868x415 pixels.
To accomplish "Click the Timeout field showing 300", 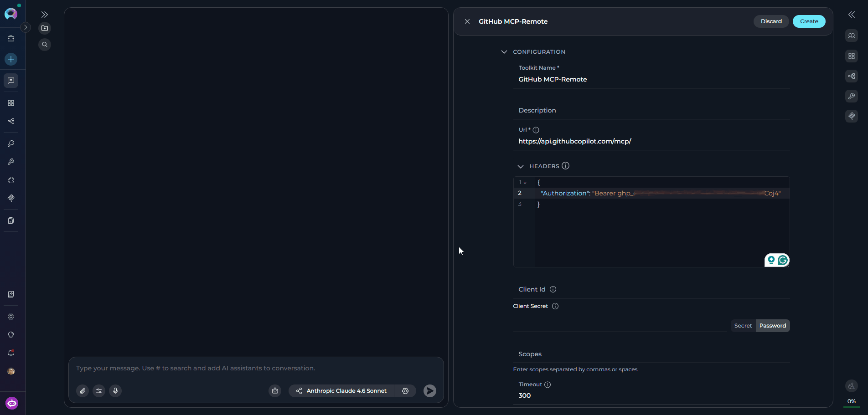I will pos(651,395).
